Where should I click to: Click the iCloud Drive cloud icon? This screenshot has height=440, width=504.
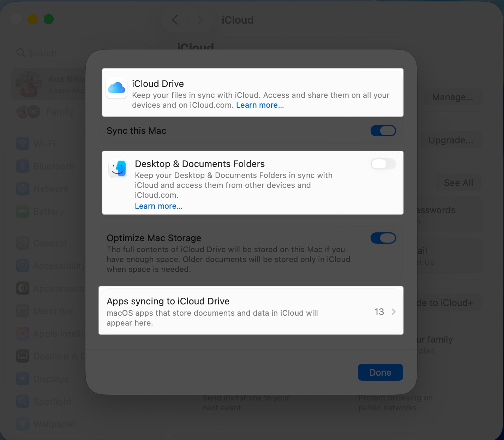tap(116, 88)
